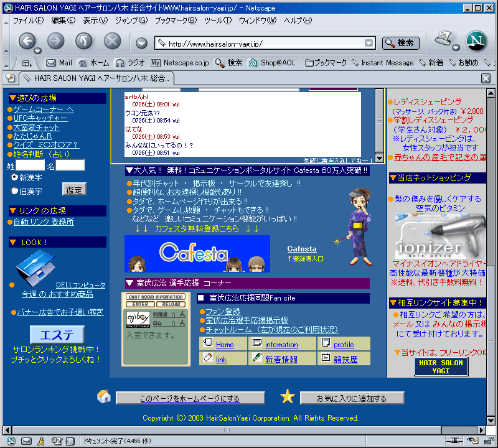Click the Print icon in the toolbar
The height and width of the screenshot is (448, 498).
[x=443, y=39]
